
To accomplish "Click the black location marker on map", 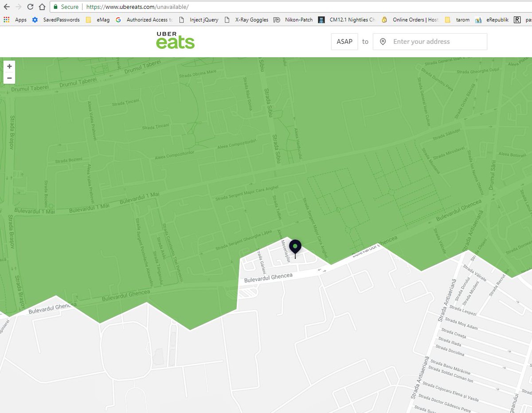I will [x=295, y=248].
